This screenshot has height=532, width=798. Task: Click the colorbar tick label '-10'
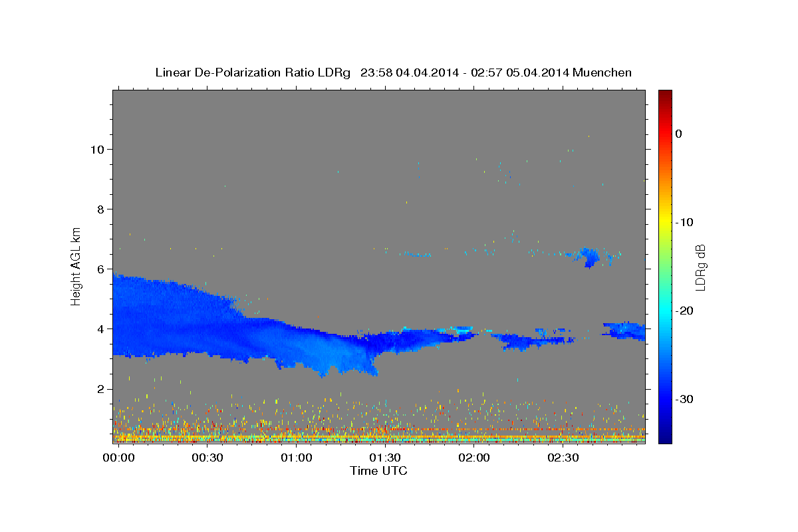point(685,222)
